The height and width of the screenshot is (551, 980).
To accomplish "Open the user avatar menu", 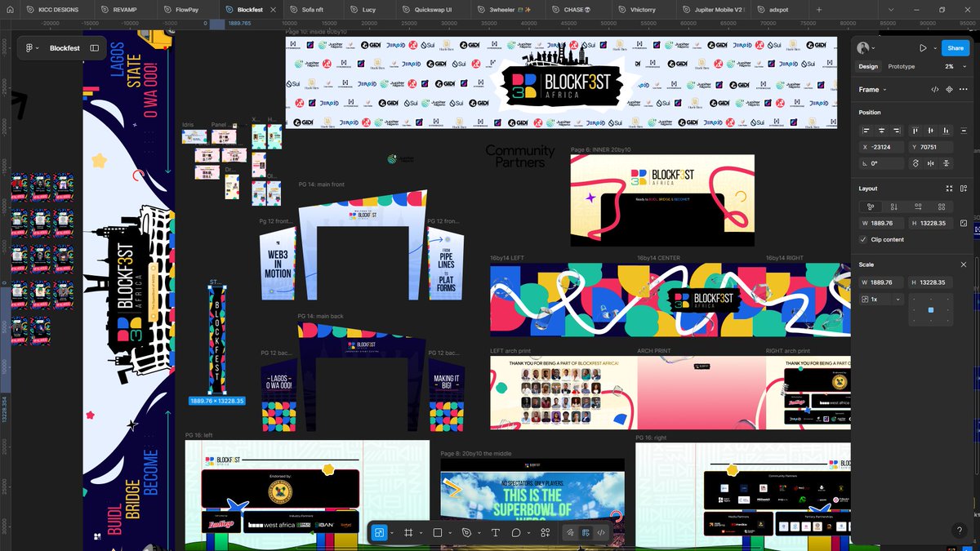I will tap(865, 48).
